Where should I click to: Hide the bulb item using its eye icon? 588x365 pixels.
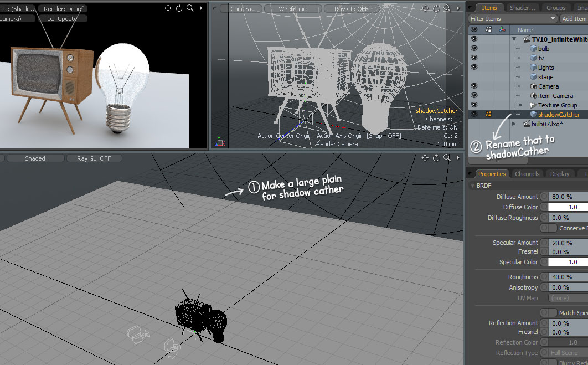tap(474, 49)
